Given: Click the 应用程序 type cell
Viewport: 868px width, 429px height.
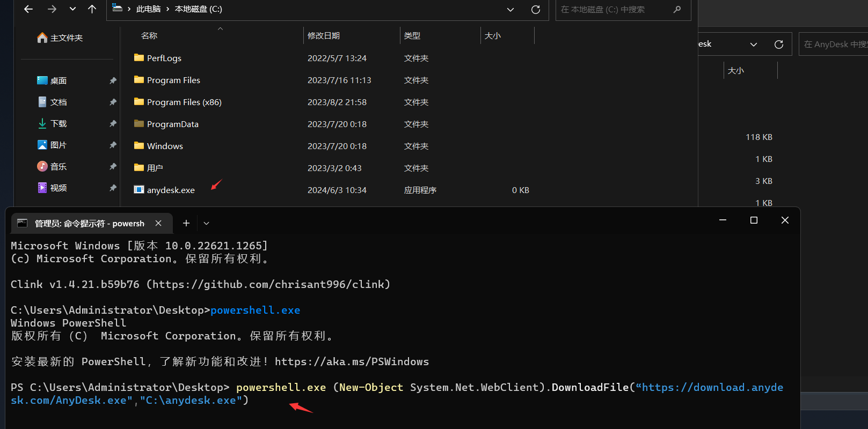Looking at the screenshot, I should click(x=420, y=190).
